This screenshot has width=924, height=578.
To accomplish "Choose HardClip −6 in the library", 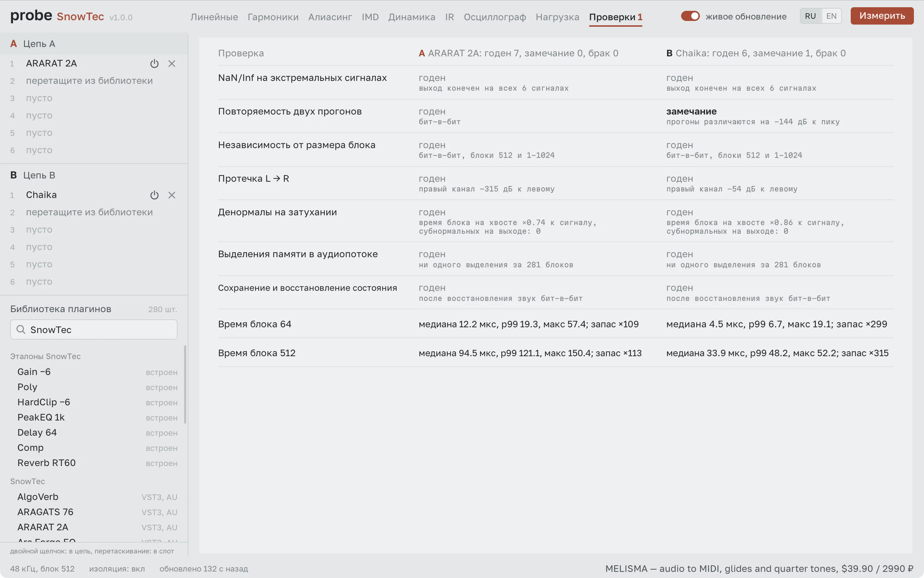I will [x=93, y=402].
